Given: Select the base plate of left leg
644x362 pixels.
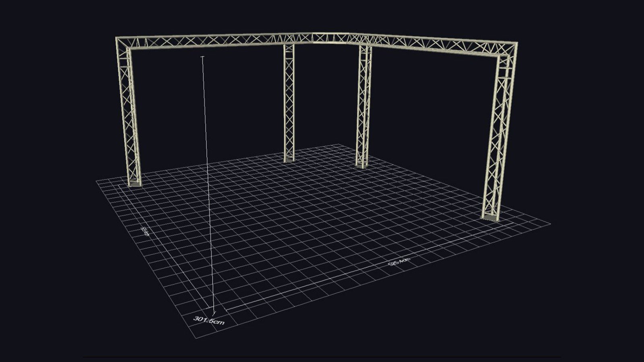Looking at the screenshot, I should coord(135,184).
